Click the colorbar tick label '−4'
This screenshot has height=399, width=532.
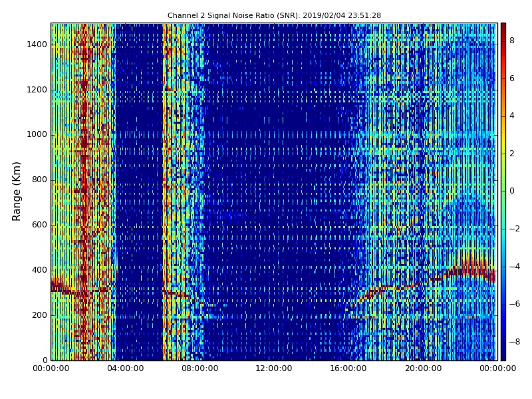(x=515, y=267)
